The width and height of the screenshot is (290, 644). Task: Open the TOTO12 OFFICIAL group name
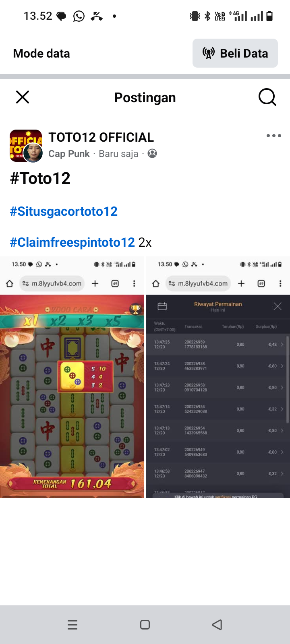click(x=101, y=137)
